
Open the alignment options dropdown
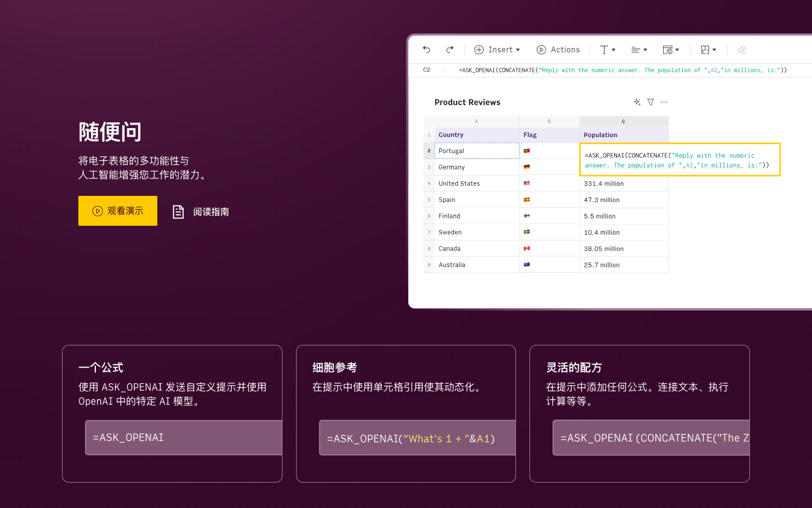[x=639, y=50]
